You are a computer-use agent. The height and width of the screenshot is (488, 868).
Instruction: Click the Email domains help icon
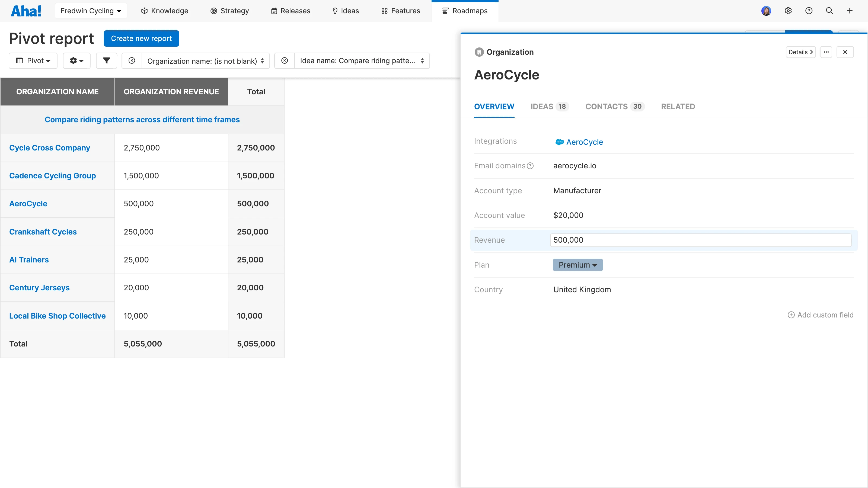[530, 166]
